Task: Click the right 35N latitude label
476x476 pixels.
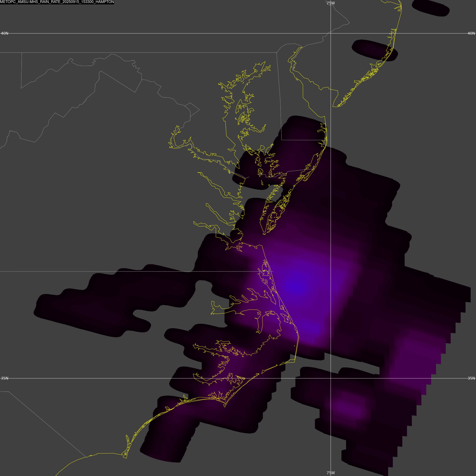Action: coord(471,378)
